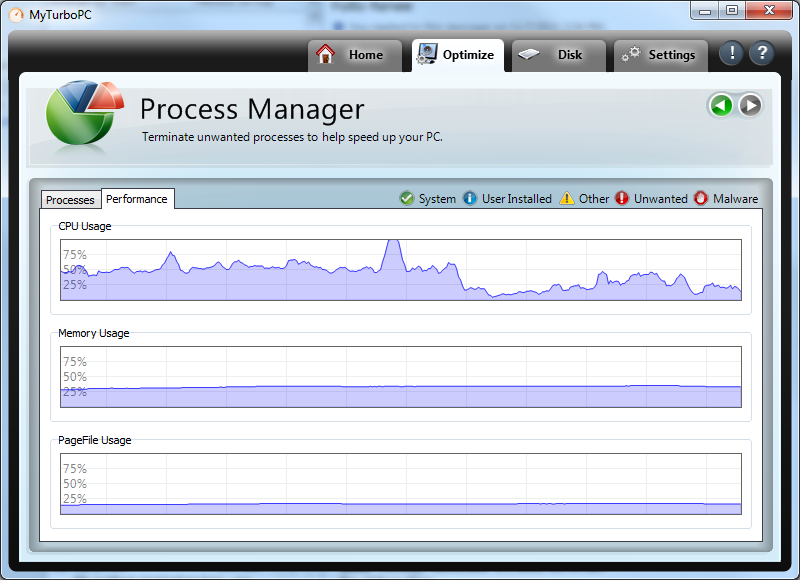800x580 pixels.
Task: Open the Settings tab
Action: point(661,55)
